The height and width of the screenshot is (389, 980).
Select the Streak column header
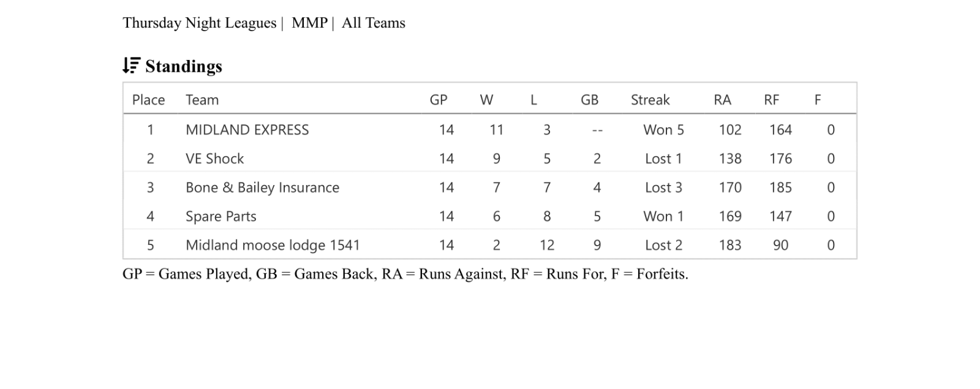pos(650,100)
